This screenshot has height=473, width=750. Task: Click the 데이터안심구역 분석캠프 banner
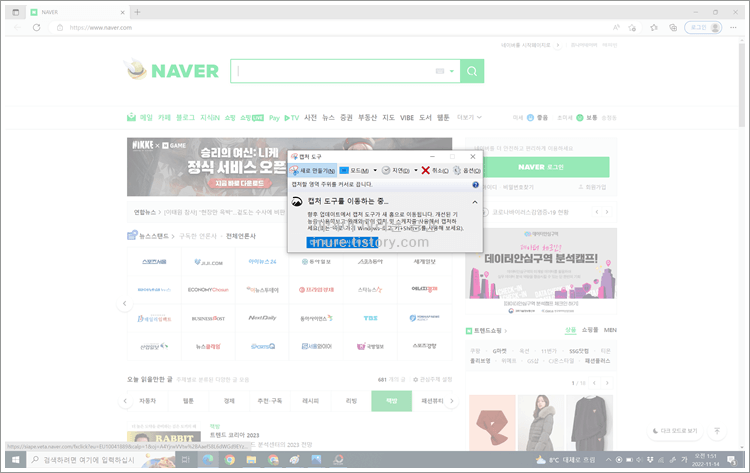pyautogui.click(x=541, y=271)
